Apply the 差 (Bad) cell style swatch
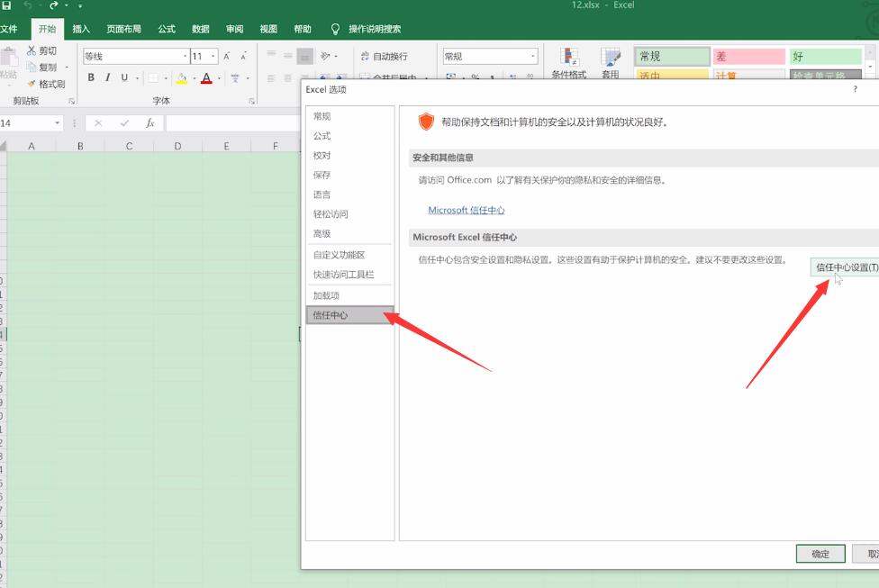This screenshot has width=879, height=588. click(749, 56)
